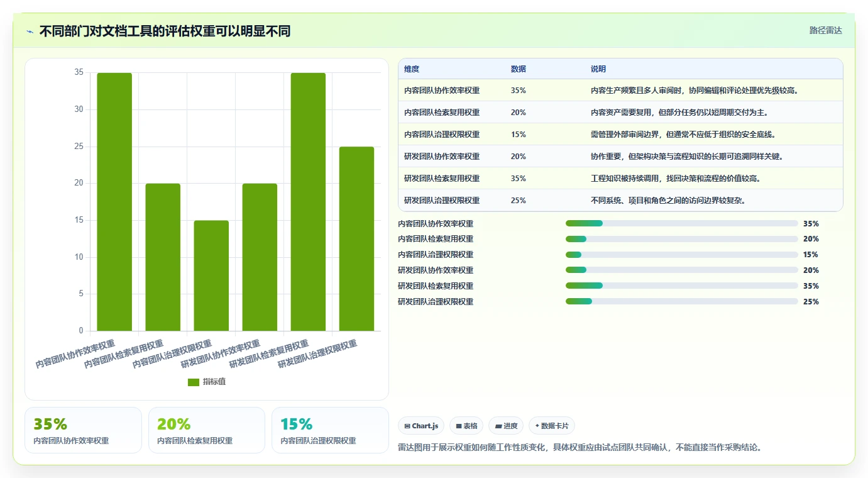Viewport: 868px width, 478px height.
Task: Click the 25 label on the chart's vertical axis
Action: coord(79,147)
